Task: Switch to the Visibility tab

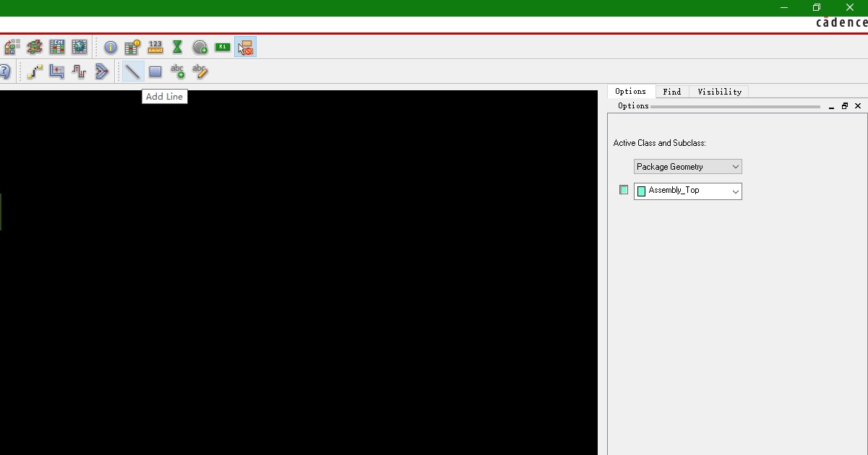Action: coord(719,92)
